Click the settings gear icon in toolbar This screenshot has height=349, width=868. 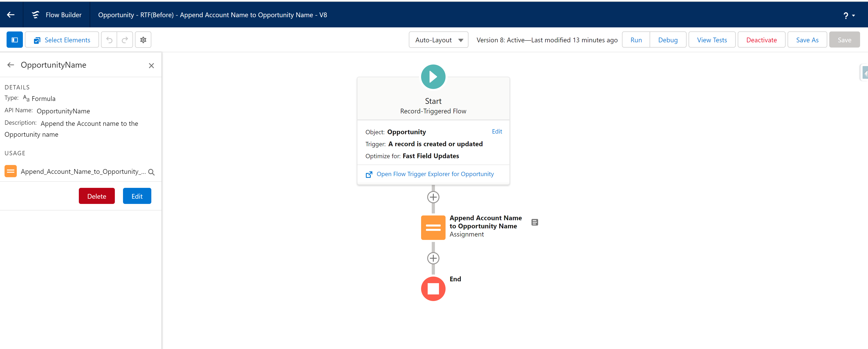(143, 40)
